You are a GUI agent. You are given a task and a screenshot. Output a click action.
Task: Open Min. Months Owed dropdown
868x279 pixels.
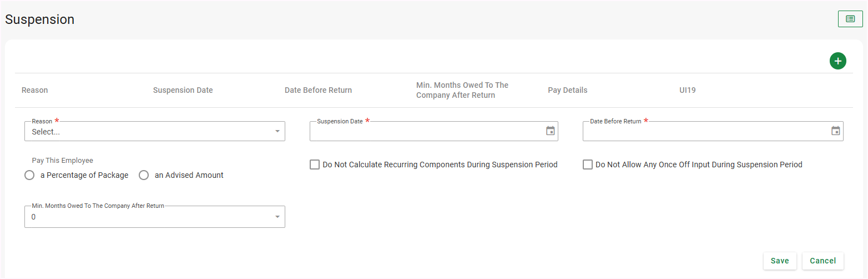click(x=154, y=217)
